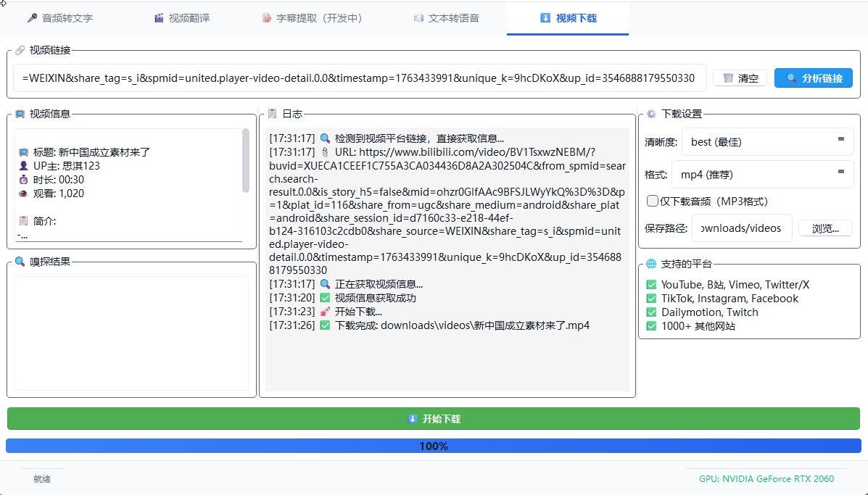Switch to the 文本转语音 tab

[x=446, y=18]
